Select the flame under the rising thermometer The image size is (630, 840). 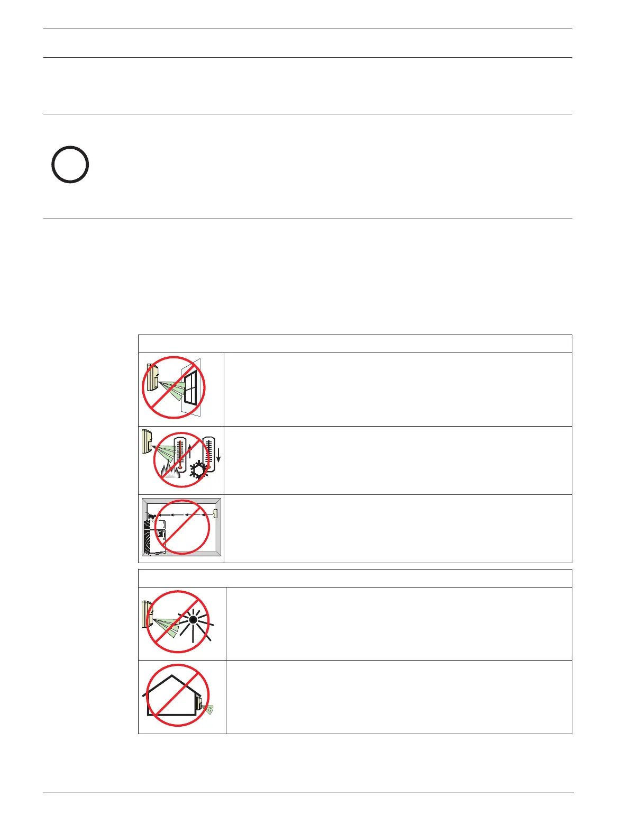tap(172, 469)
